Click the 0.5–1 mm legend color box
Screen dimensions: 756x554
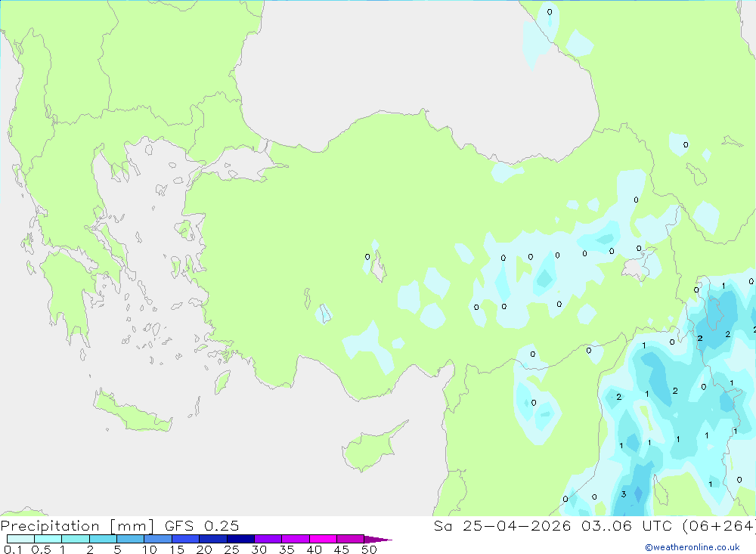point(48,539)
